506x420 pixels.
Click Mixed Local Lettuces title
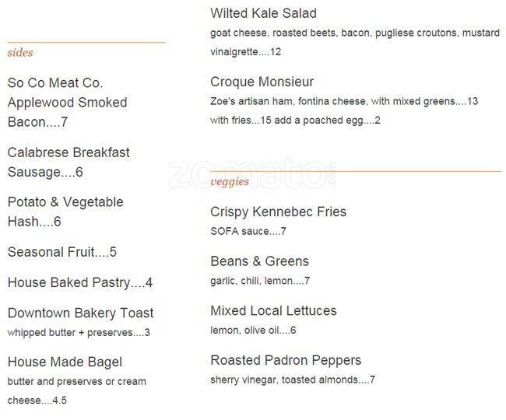point(273,311)
